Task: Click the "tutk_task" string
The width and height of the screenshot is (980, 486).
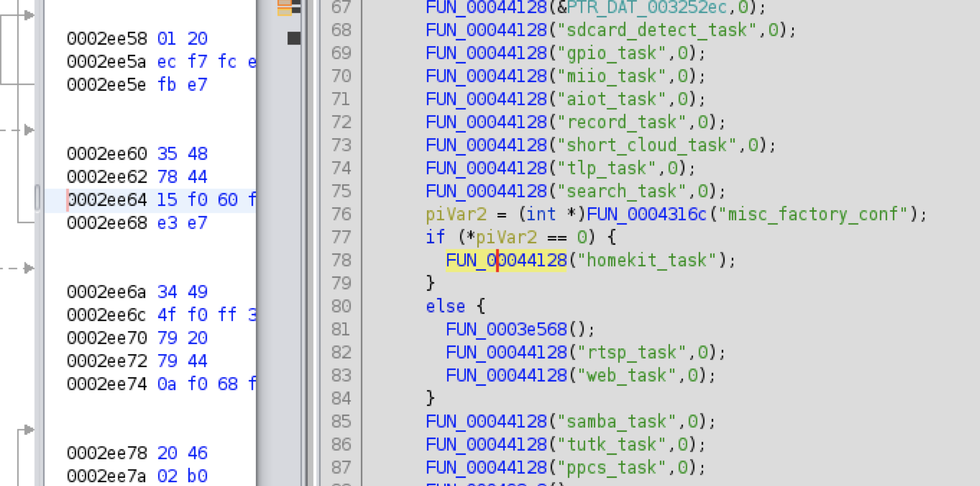Action: tap(612, 445)
